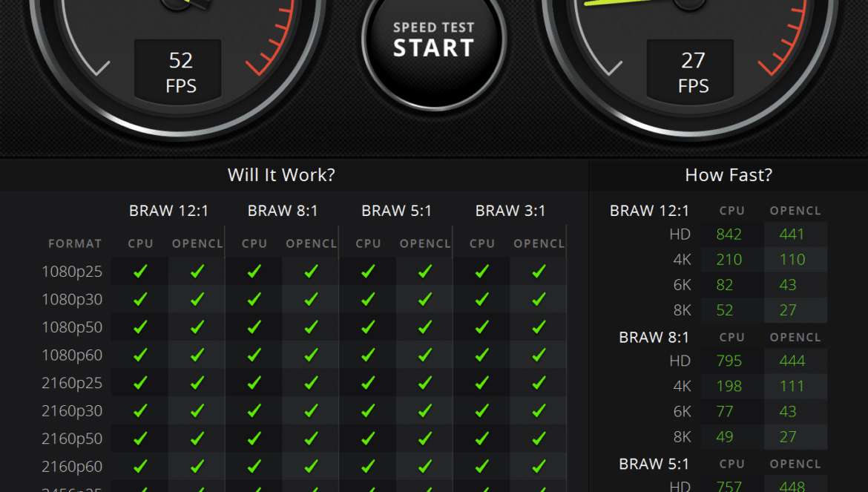Click the 2160p60 BRAW 12:1 CPU checkmark
Viewport: 868px width, 492px height.
(141, 467)
